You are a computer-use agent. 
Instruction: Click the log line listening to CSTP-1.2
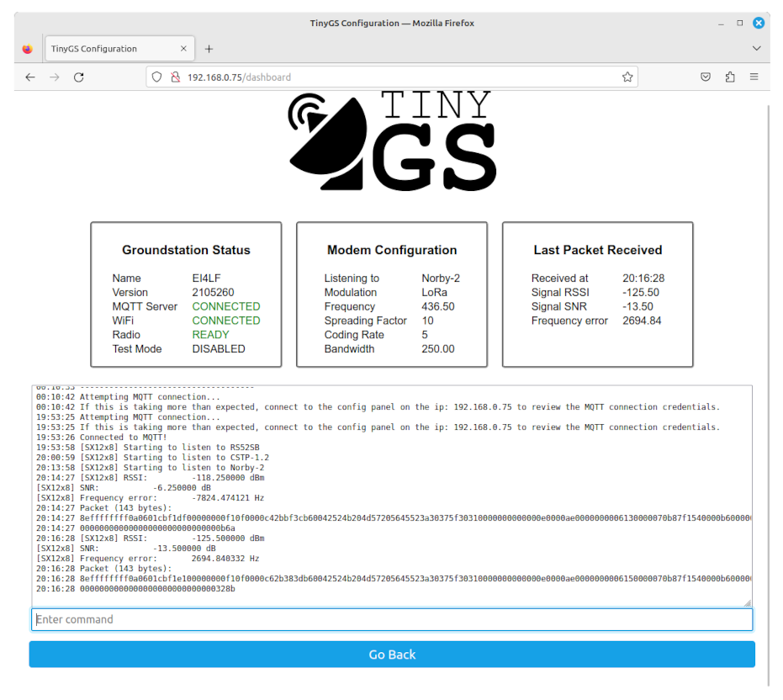point(152,458)
